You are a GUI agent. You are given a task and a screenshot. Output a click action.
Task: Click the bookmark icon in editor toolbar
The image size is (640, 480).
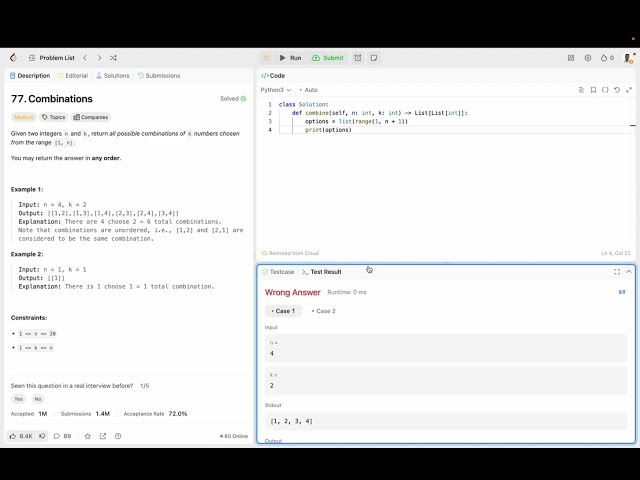point(593,90)
